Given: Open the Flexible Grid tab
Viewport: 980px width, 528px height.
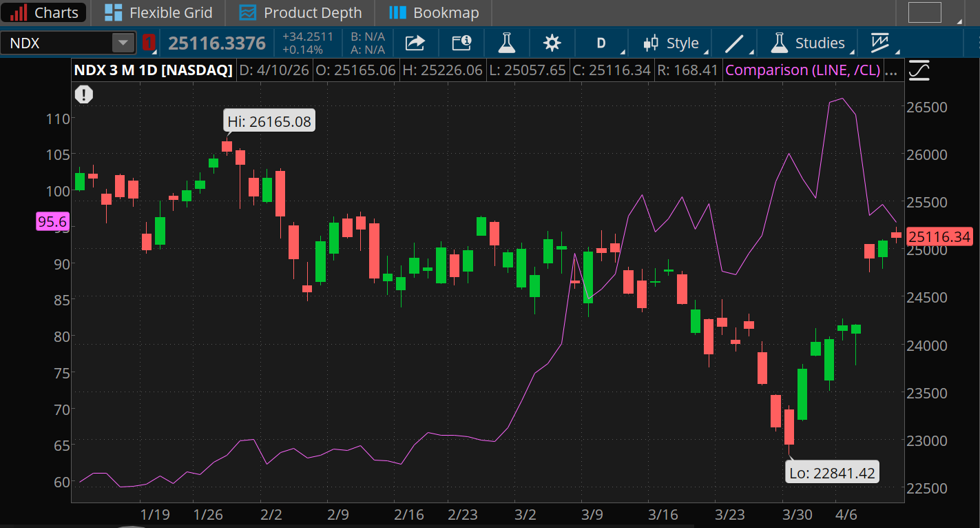Looking at the screenshot, I should tap(158, 12).
